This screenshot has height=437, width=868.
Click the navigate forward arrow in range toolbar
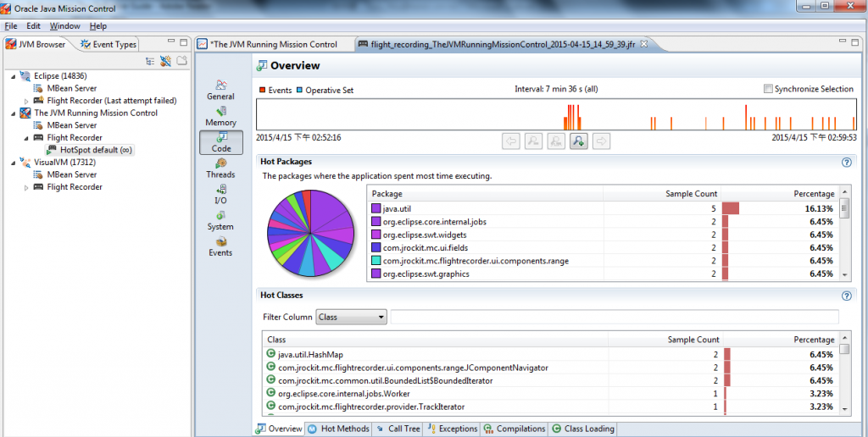[601, 141]
